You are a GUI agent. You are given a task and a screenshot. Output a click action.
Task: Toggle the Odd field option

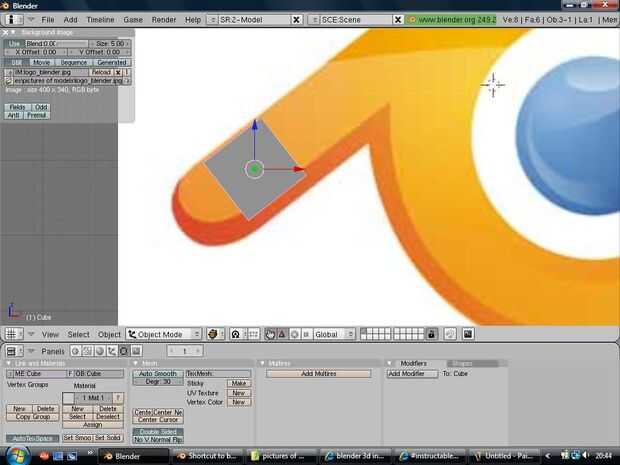click(x=41, y=107)
